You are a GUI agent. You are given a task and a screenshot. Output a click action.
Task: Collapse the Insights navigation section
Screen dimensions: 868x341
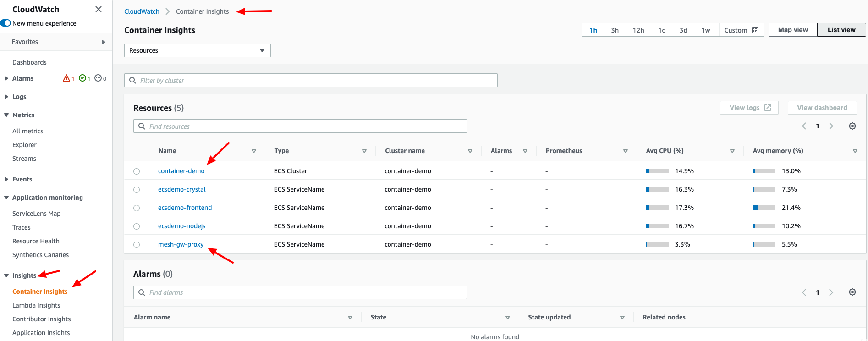[6, 275]
